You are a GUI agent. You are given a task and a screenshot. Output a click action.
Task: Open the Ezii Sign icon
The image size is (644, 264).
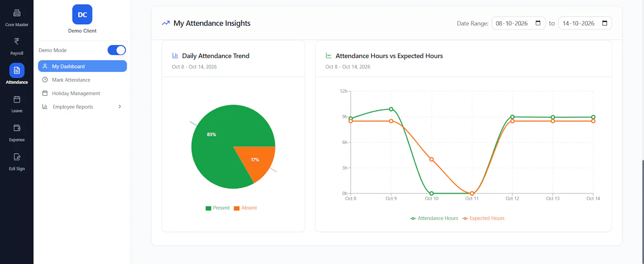[17, 157]
